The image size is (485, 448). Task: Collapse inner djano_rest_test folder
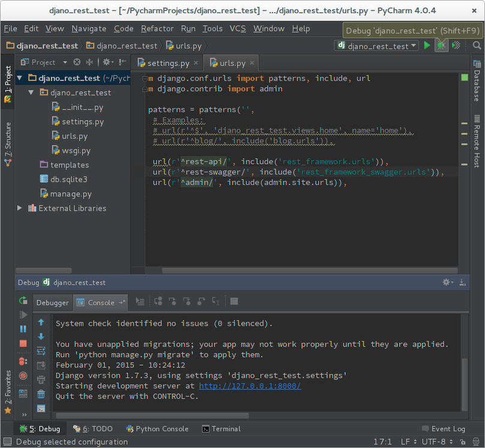[x=31, y=92]
